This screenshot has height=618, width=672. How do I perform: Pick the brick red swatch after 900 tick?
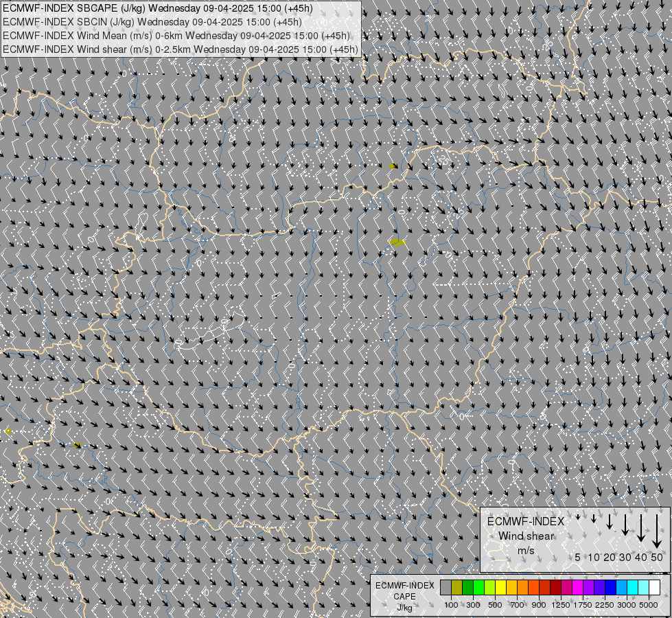point(545,587)
